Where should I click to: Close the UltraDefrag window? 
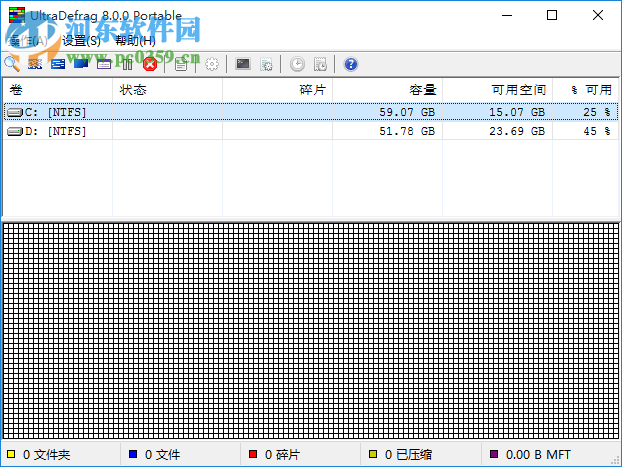coord(598,15)
